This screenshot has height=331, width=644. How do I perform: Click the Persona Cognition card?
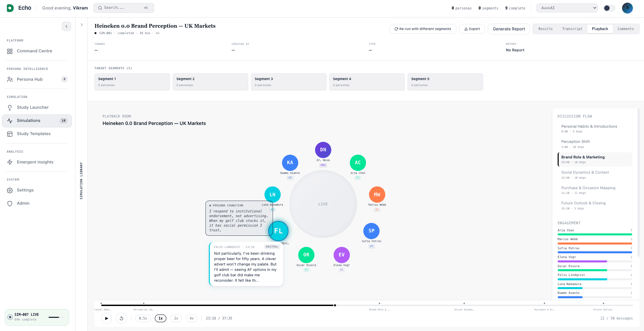point(239,218)
